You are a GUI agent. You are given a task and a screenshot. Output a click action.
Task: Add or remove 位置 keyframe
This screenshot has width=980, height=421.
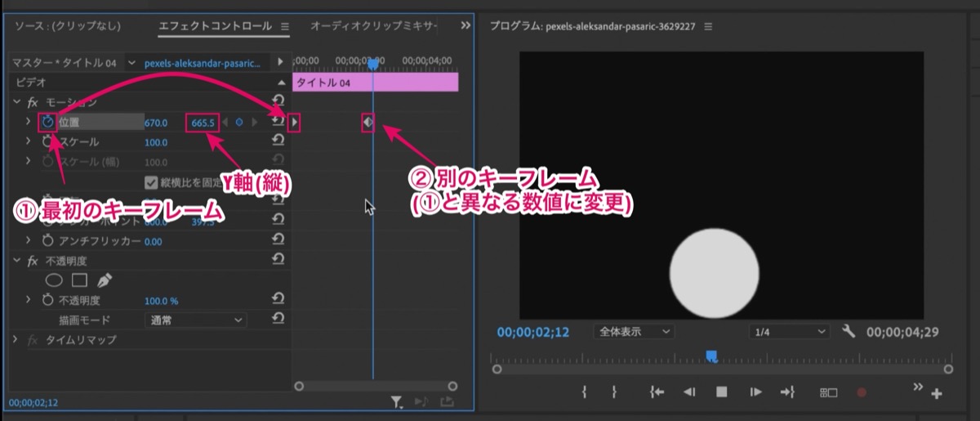pos(239,123)
